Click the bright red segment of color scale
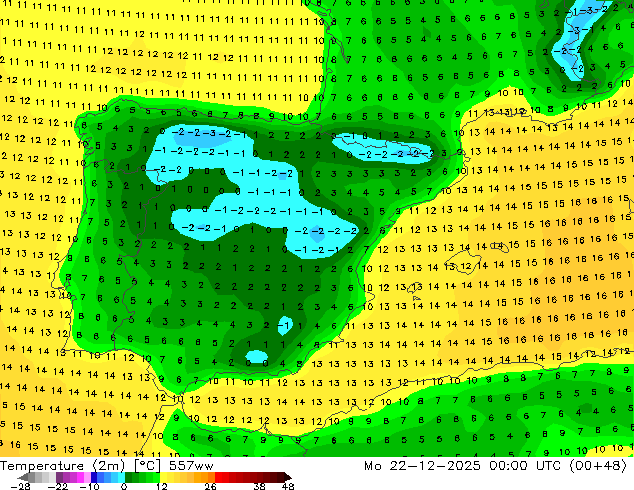 218,477
